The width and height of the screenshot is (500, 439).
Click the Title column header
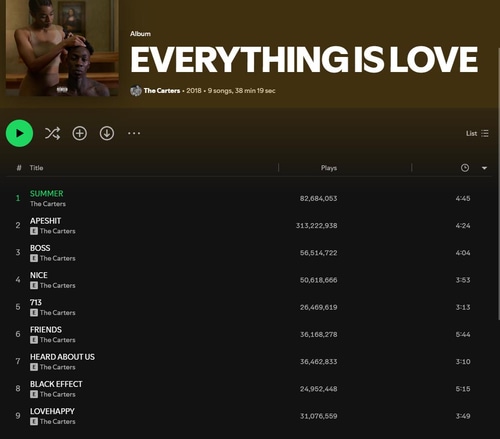tap(36, 168)
